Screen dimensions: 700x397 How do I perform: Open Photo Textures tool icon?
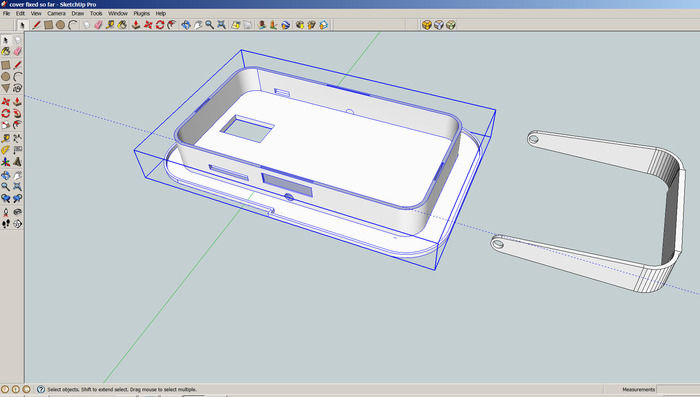(x=273, y=25)
